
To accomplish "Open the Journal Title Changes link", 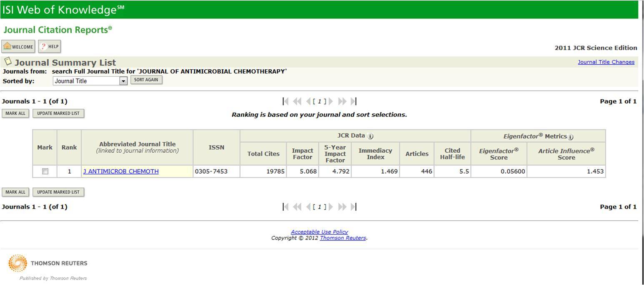I will [x=606, y=62].
